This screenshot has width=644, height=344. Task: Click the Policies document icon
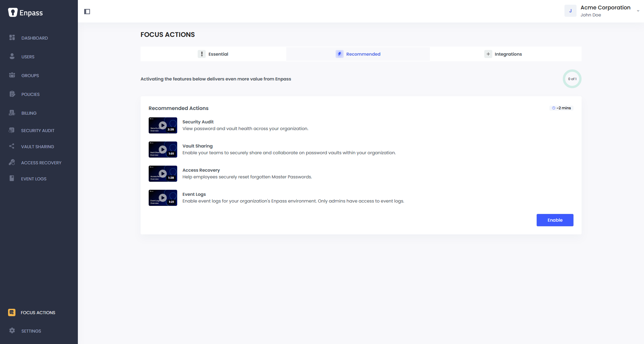coord(12,94)
